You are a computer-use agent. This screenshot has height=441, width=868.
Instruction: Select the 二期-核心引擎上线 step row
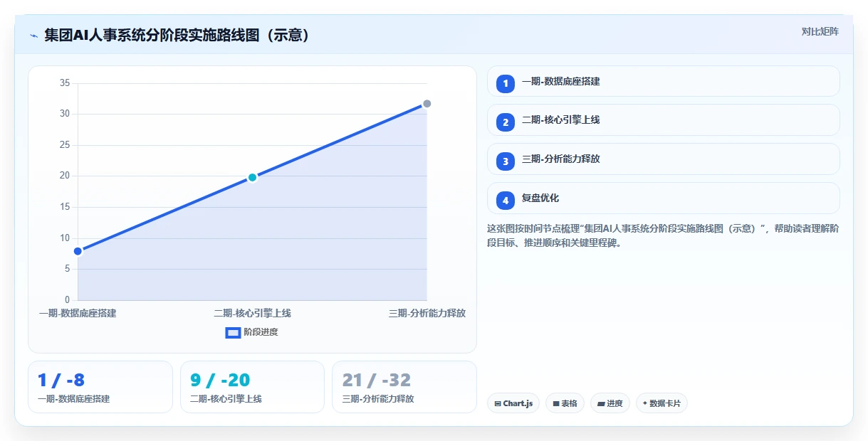[x=663, y=120]
